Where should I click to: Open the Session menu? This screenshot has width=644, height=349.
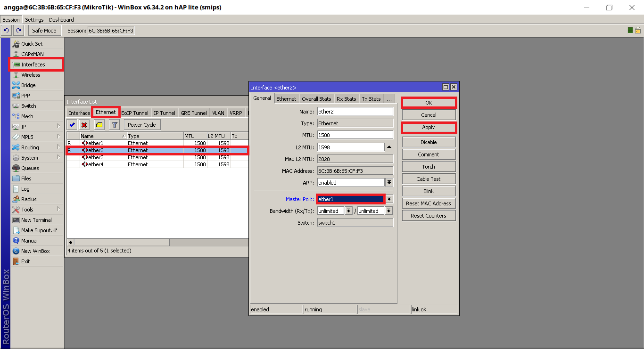click(x=11, y=20)
